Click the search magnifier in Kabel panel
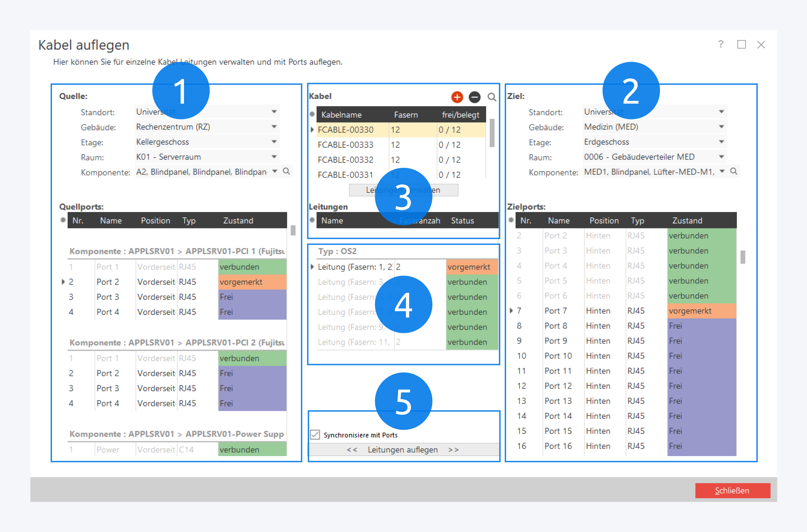The image size is (807, 532). point(492,97)
